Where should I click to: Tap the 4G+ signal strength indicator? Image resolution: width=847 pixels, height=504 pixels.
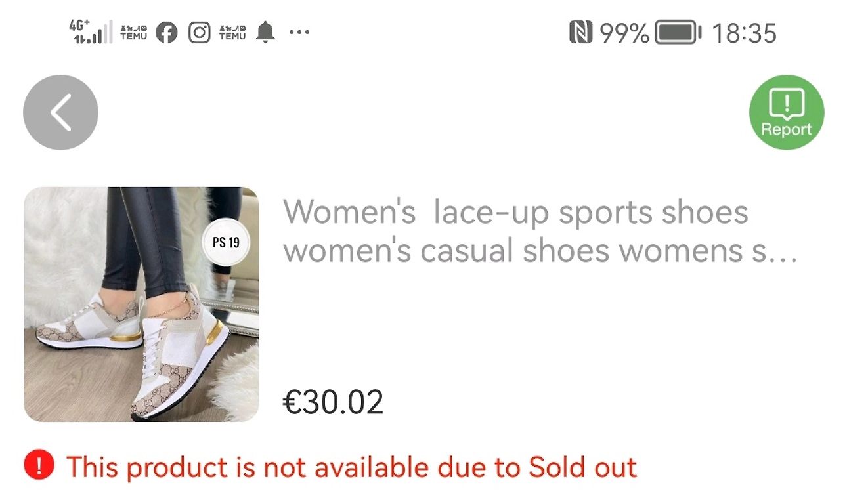click(90, 31)
